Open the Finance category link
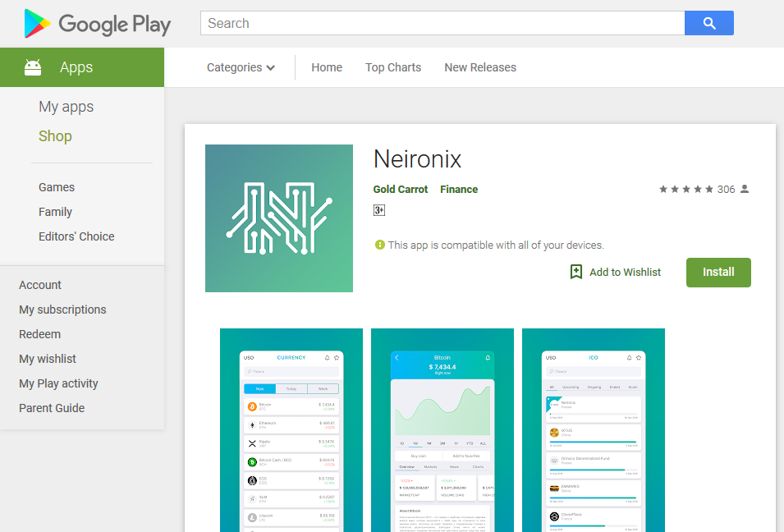Viewport: 784px width, 532px height. tap(459, 190)
